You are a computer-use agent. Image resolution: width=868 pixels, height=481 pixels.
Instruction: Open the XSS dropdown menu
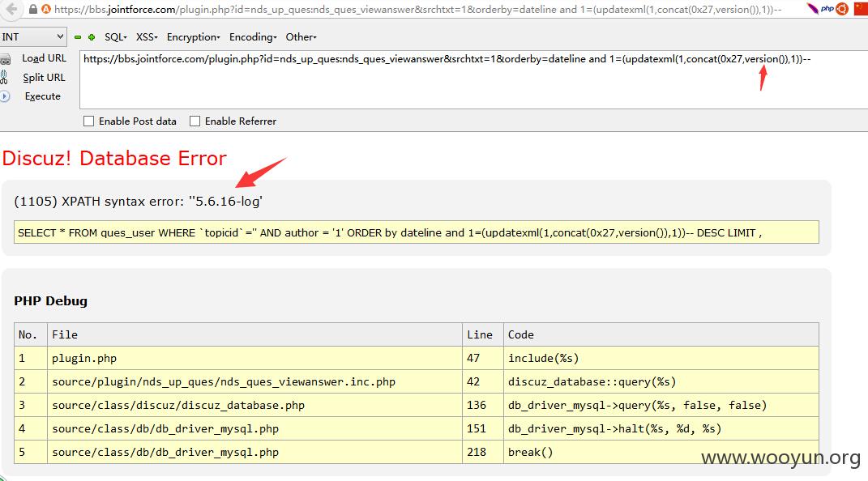[147, 37]
